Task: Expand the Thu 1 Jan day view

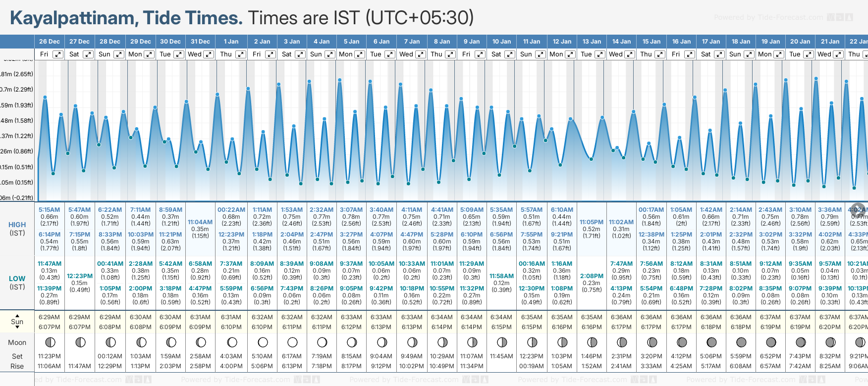Action: tap(240, 54)
